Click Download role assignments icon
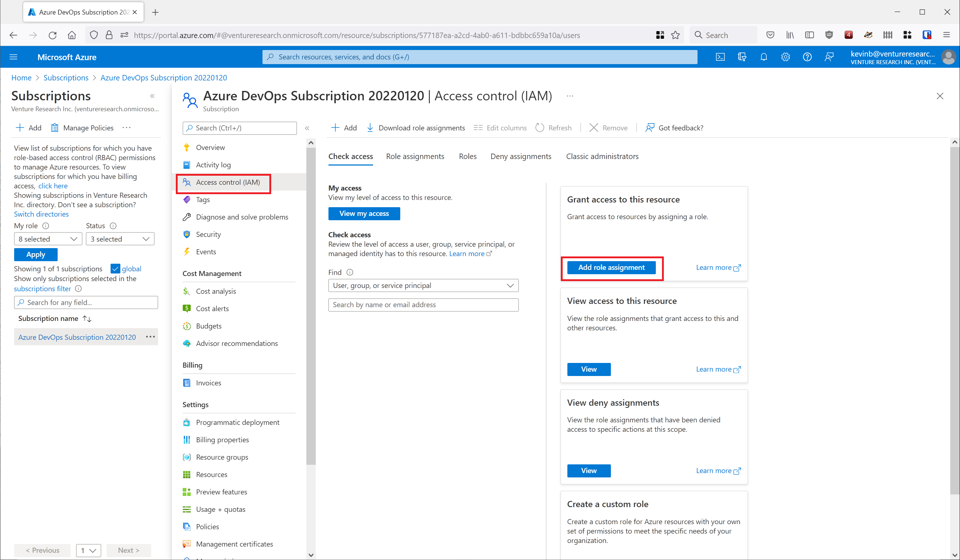This screenshot has height=560, width=960. pyautogui.click(x=370, y=128)
